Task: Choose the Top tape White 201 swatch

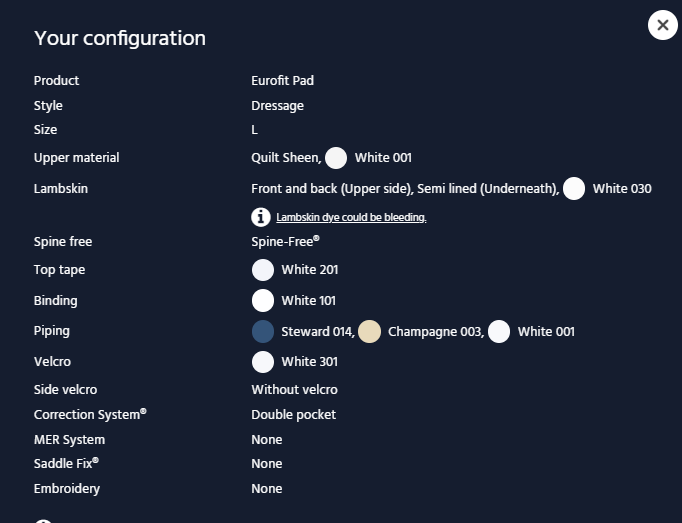Action: point(263,270)
